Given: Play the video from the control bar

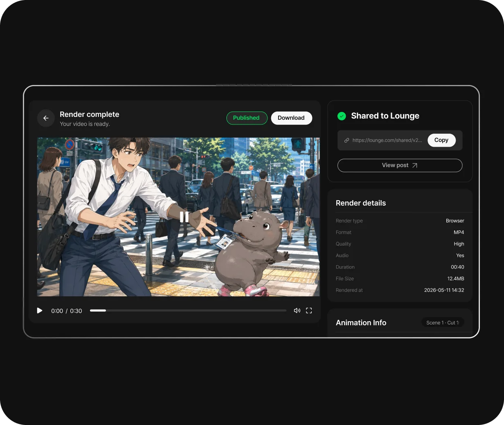Looking at the screenshot, I should click(x=40, y=311).
